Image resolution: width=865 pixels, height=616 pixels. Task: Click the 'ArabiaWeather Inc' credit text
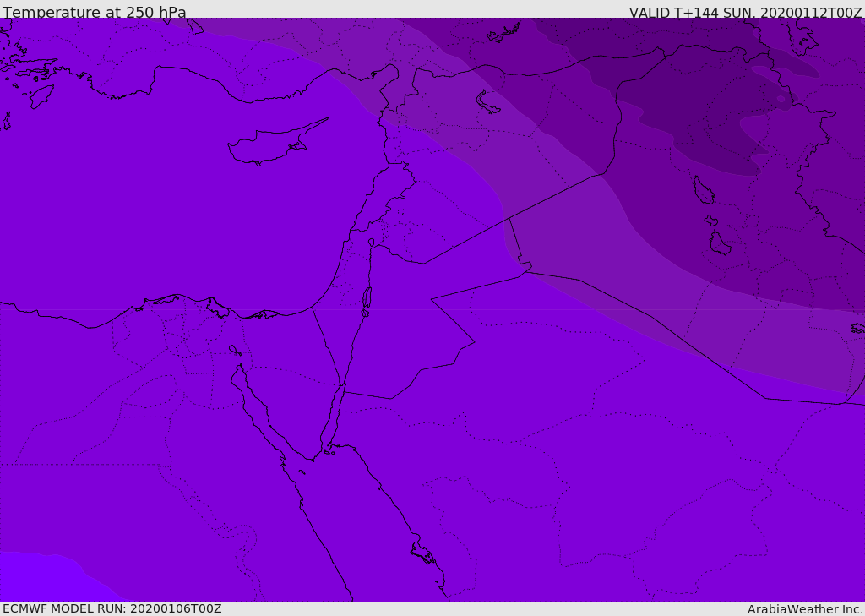pyautogui.click(x=804, y=609)
